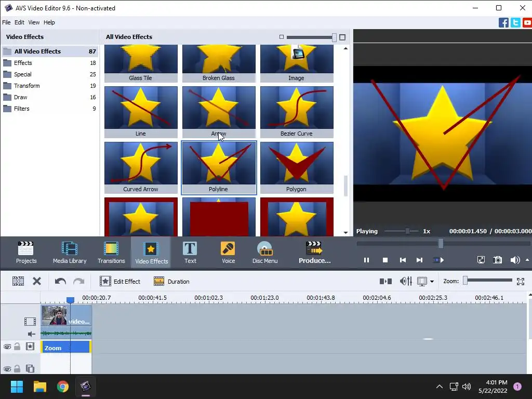Viewport: 532px width, 399px height.
Task: Click the split clip icon in timeline toolbar
Action: point(18,281)
